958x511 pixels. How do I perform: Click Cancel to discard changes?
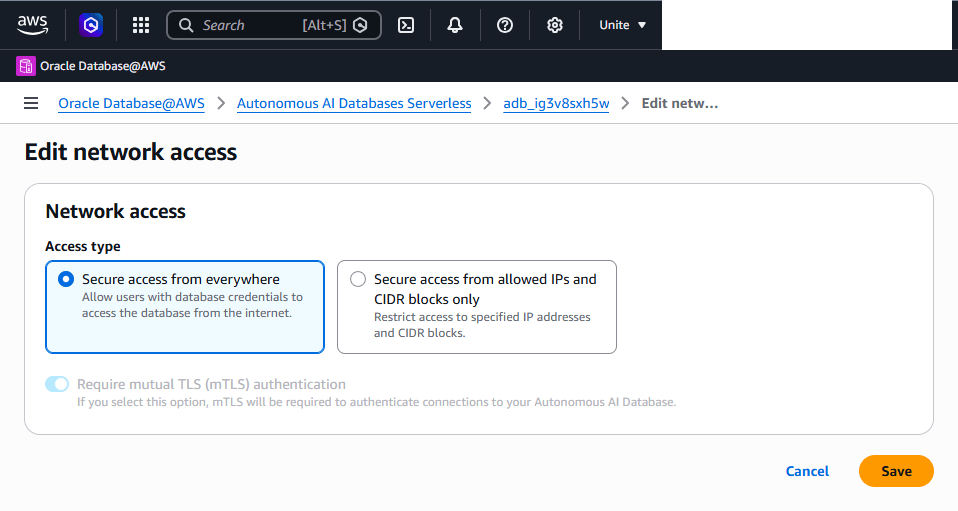[807, 471]
